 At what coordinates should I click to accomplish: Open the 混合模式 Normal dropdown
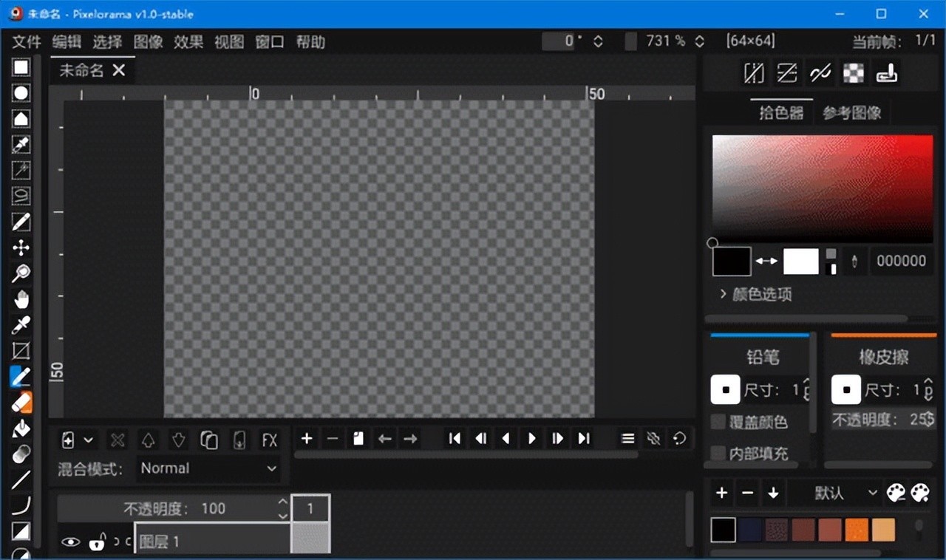coord(208,468)
